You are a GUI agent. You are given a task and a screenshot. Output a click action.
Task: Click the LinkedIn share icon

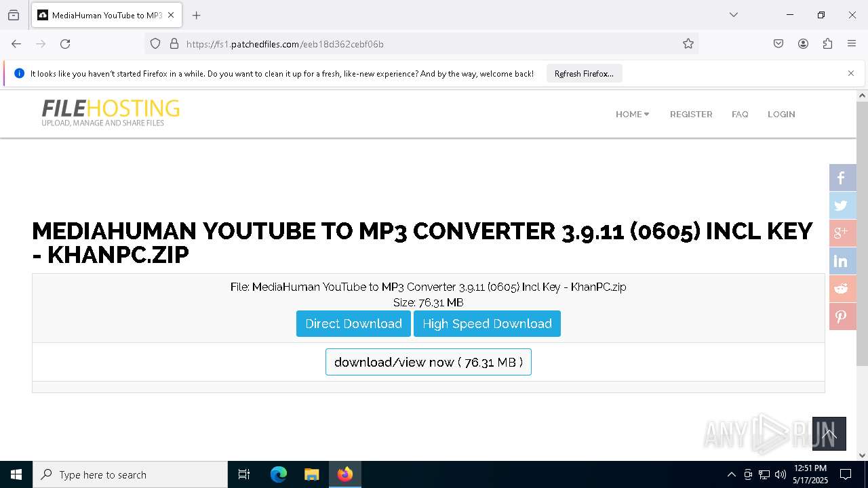click(x=842, y=262)
